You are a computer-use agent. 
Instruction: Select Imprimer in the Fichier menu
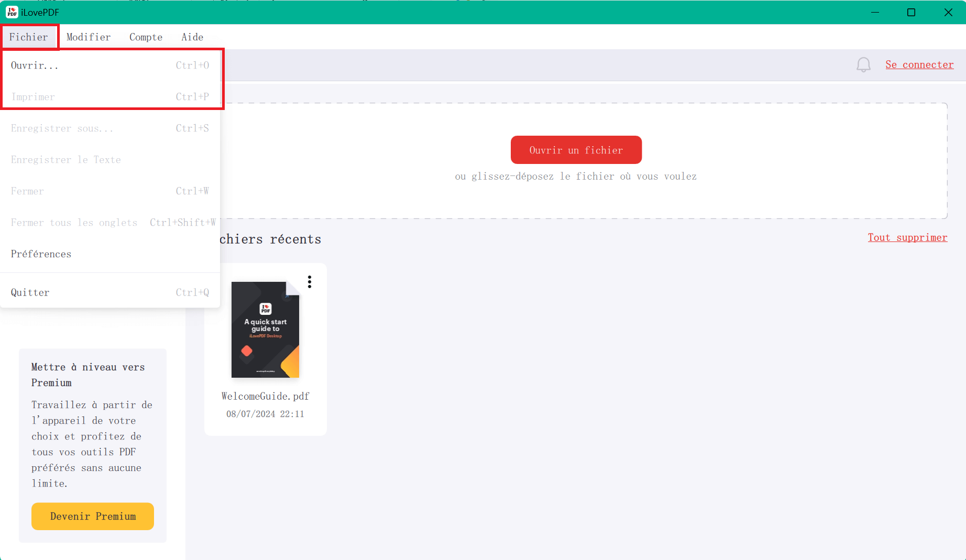(110, 97)
